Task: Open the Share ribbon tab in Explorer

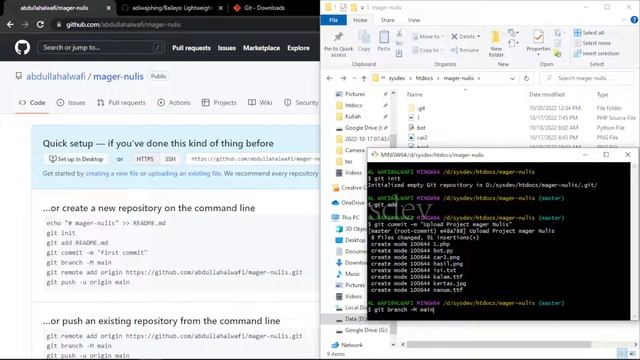Action: coord(387,20)
